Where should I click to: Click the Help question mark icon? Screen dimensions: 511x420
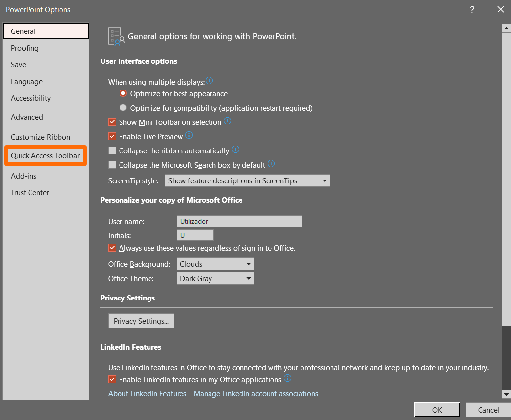coord(472,9)
